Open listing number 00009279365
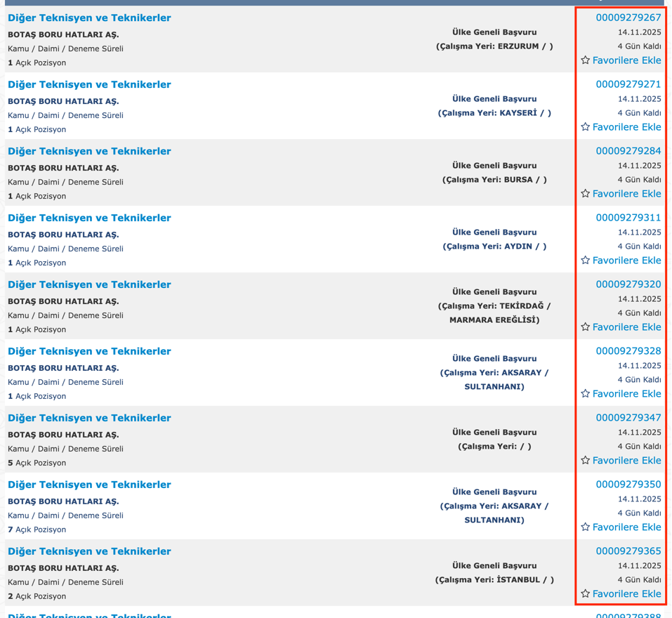This screenshot has height=618, width=672. (628, 551)
